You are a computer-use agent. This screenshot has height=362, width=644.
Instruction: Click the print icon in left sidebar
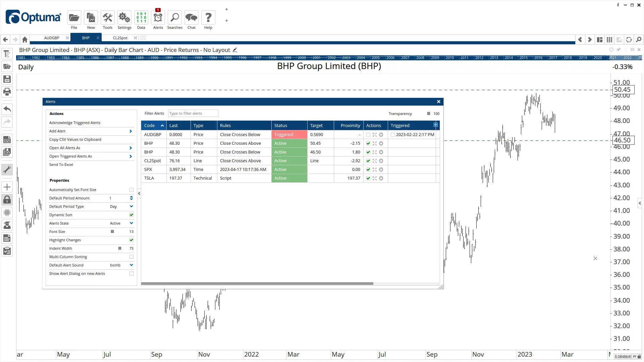point(7,92)
